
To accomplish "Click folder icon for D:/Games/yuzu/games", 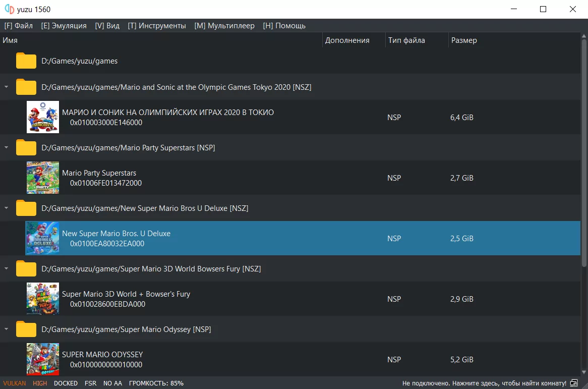I will click(x=26, y=61).
